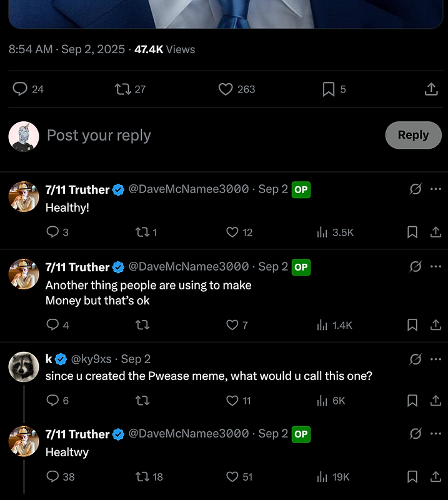Bookmark the Another thing reply
The image size is (448, 500).
412,325
